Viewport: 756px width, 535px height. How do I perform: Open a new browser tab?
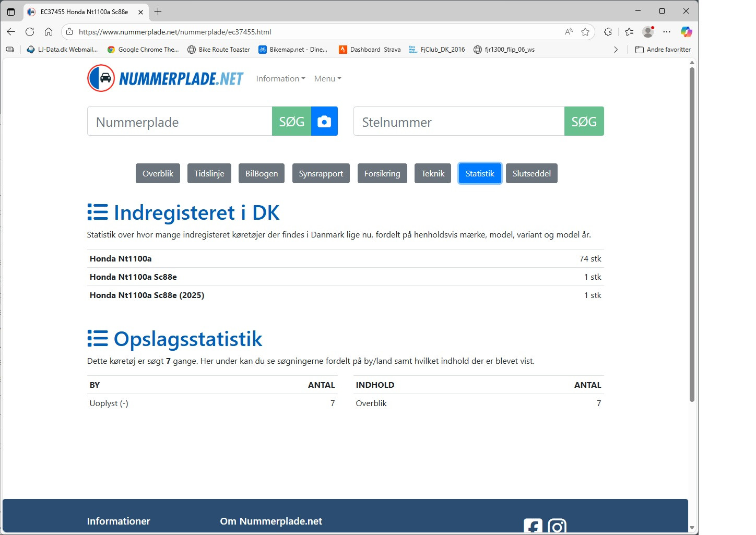[x=158, y=11]
